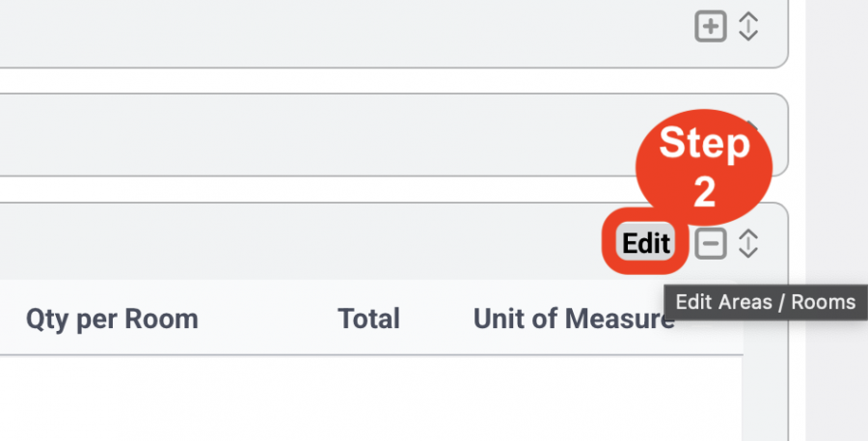Select the Total column header
The width and height of the screenshot is (868, 441).
coord(368,318)
